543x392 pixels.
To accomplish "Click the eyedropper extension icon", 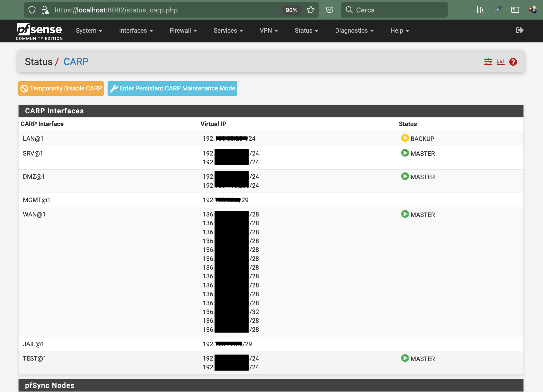I will coord(498,10).
